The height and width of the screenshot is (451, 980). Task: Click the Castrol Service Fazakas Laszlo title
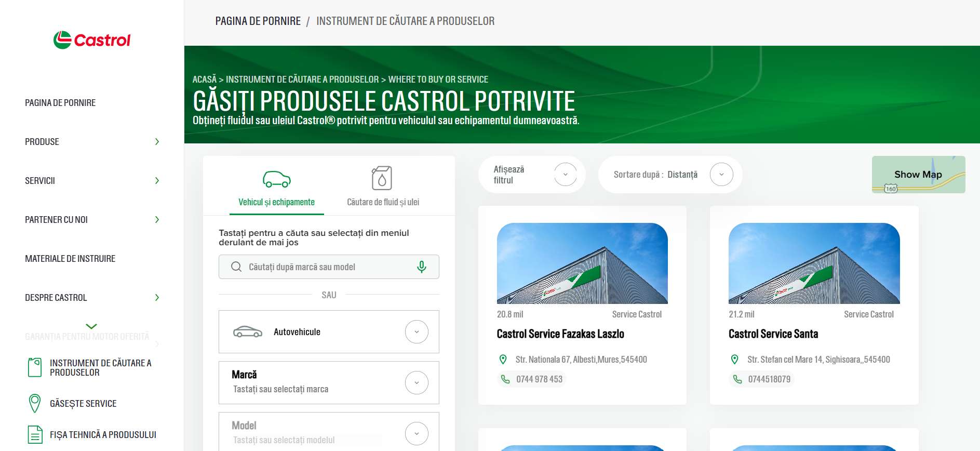coord(560,334)
